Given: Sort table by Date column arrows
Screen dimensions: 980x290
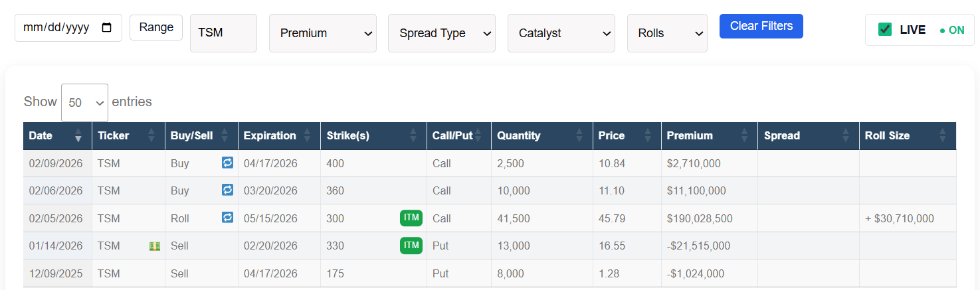Looking at the screenshot, I should (x=78, y=135).
